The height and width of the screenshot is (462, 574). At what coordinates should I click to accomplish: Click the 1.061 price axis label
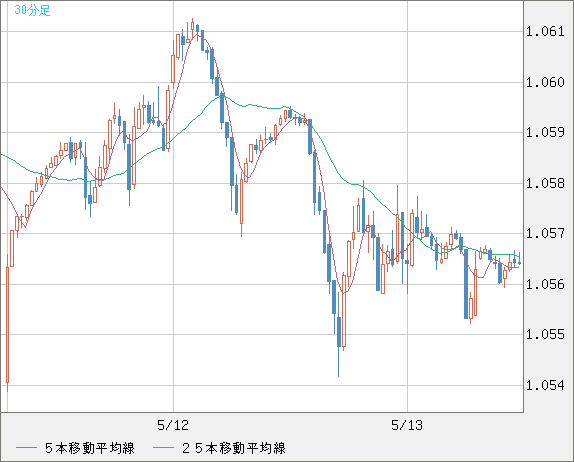pyautogui.click(x=545, y=31)
